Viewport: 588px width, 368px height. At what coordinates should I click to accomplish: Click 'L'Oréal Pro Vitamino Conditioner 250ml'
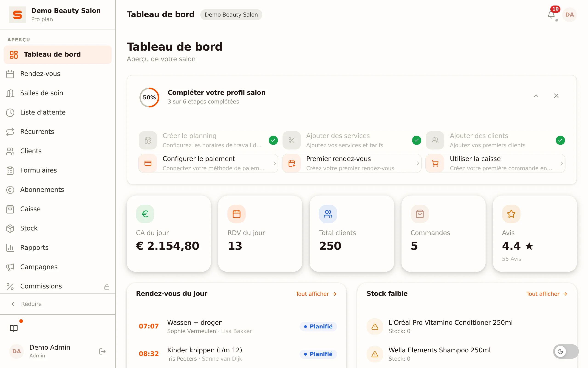click(x=450, y=322)
